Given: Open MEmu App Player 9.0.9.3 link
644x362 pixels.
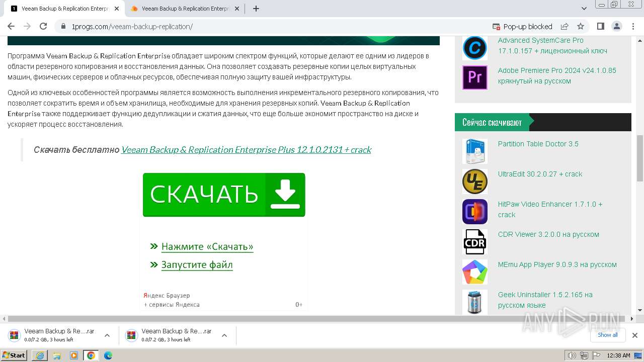Looking at the screenshot, I should (x=557, y=264).
